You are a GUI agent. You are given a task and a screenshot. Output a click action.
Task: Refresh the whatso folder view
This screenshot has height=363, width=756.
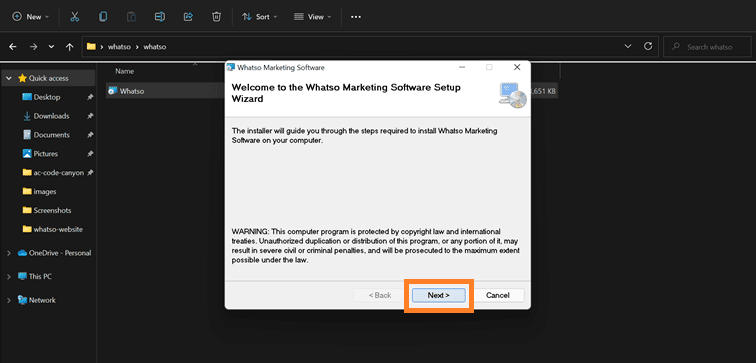648,46
